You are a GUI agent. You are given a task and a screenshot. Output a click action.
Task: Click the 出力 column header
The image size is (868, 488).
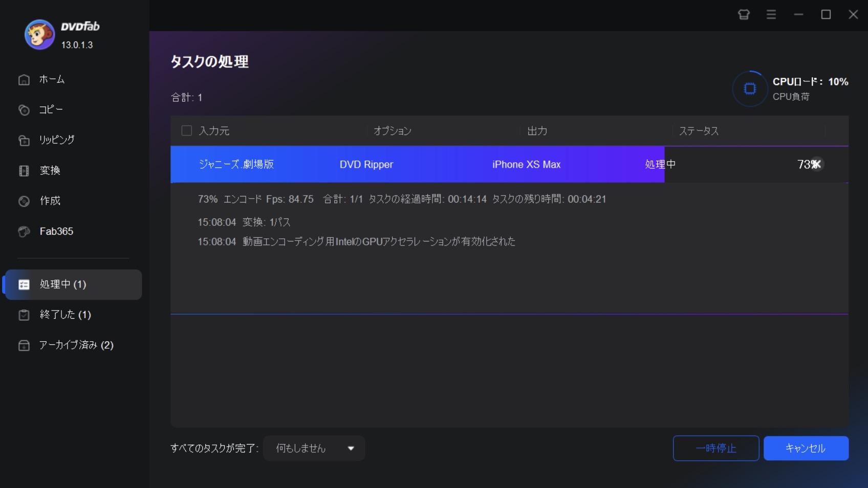coord(537,131)
